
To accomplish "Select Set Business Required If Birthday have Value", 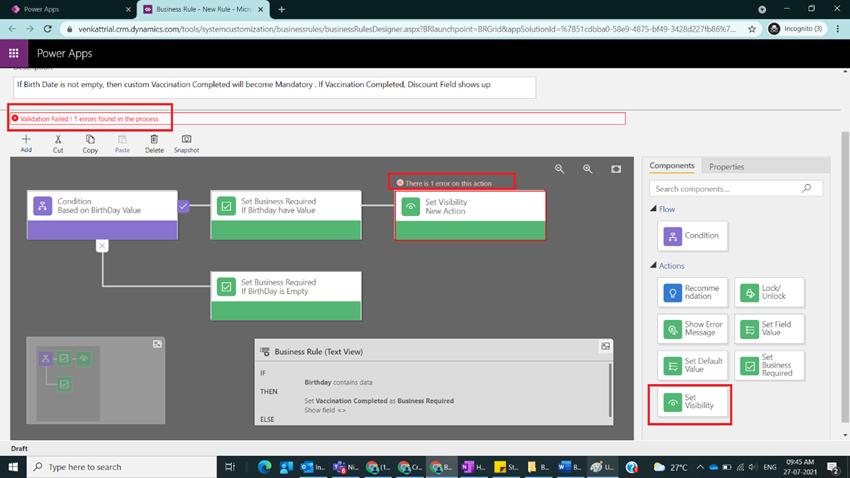I will pos(286,215).
